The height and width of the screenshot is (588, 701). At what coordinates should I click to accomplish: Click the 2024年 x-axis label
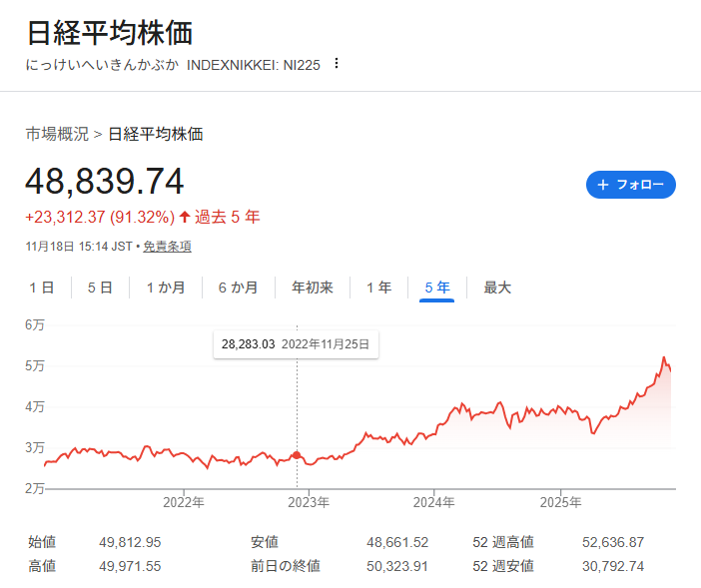point(434,501)
